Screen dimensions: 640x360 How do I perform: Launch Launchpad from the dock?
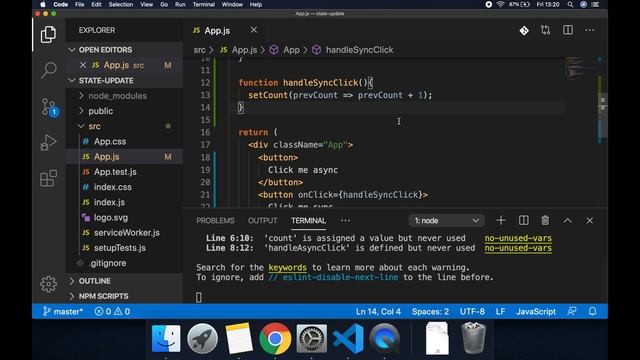202,338
